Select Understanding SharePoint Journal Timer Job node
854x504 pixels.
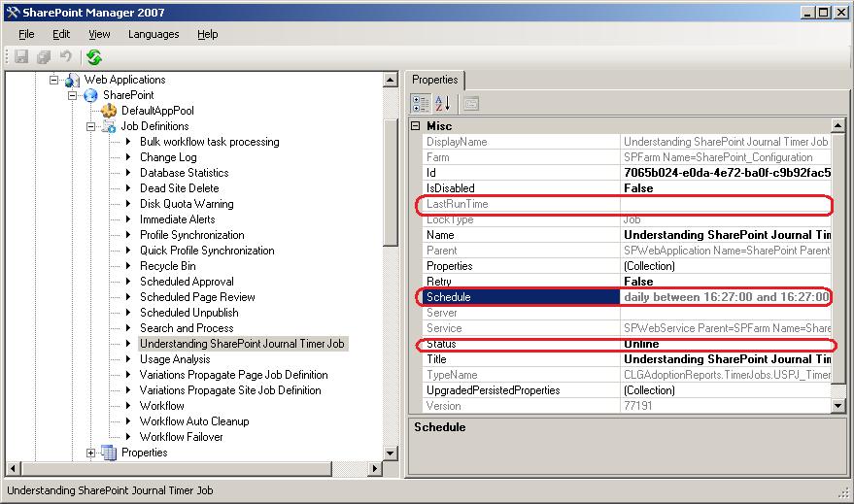tap(242, 344)
